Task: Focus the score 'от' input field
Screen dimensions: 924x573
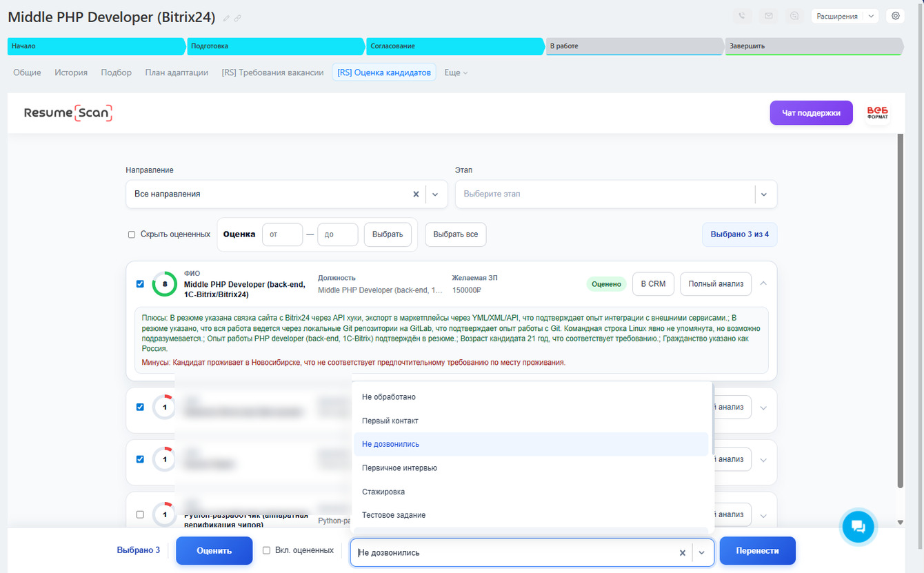Action: pyautogui.click(x=283, y=234)
